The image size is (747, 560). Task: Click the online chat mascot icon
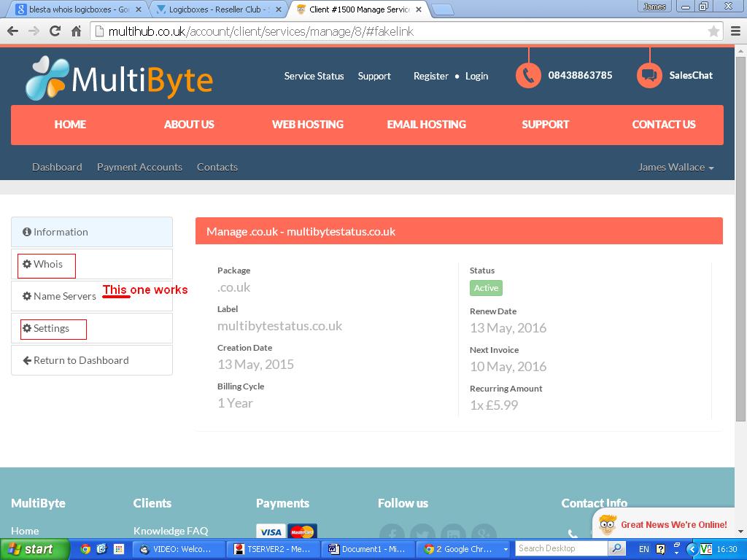608,525
